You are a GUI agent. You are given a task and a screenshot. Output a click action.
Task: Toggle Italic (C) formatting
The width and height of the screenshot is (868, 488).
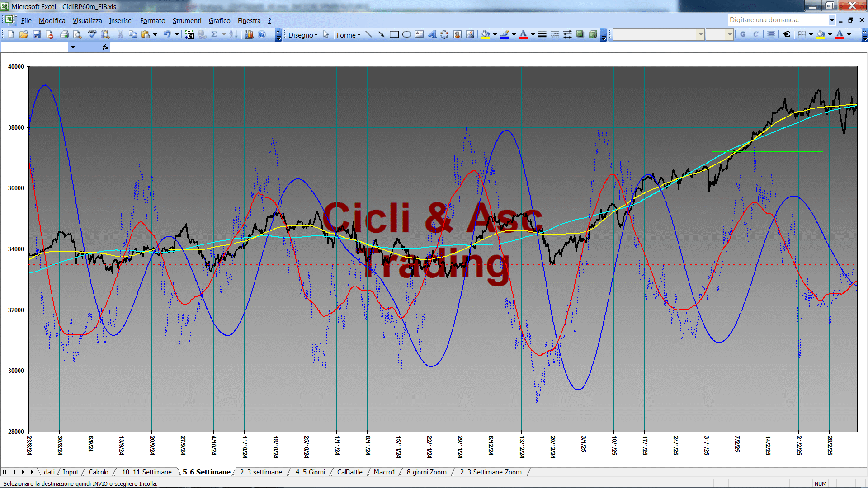pyautogui.click(x=755, y=34)
